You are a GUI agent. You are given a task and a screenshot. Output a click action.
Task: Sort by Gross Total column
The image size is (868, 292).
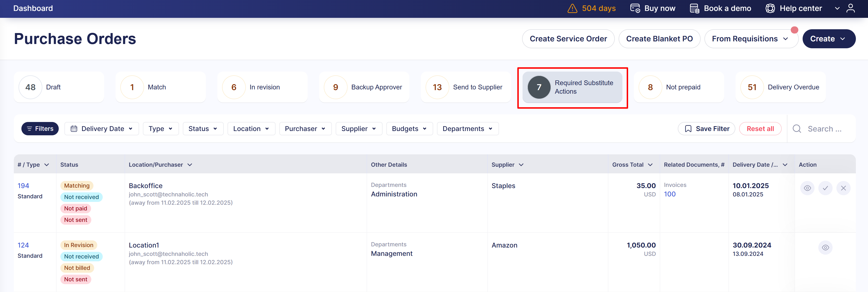pos(632,165)
